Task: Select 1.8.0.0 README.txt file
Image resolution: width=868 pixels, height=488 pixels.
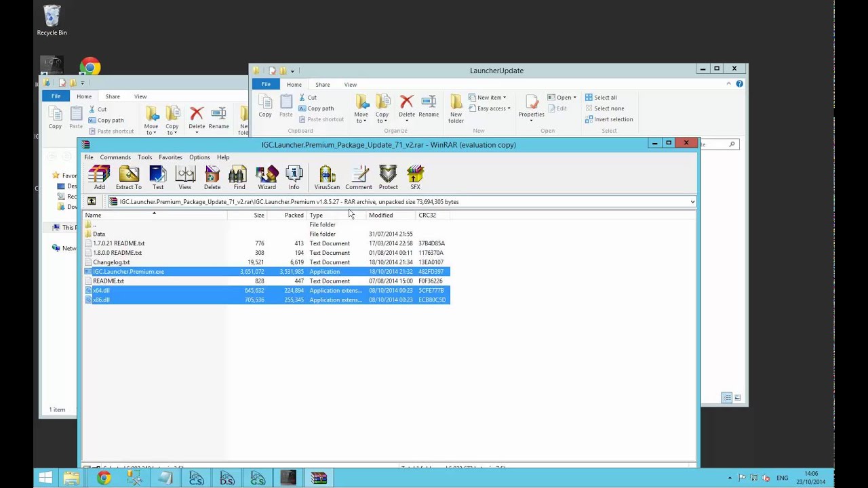Action: point(267,253)
